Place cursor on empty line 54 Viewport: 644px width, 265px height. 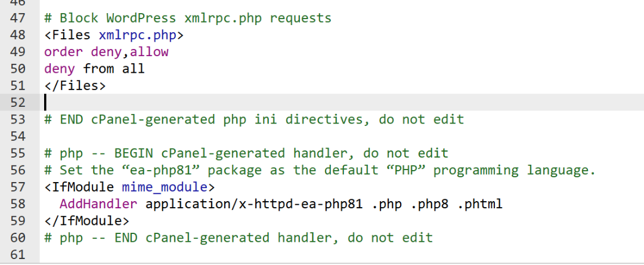tap(342, 136)
